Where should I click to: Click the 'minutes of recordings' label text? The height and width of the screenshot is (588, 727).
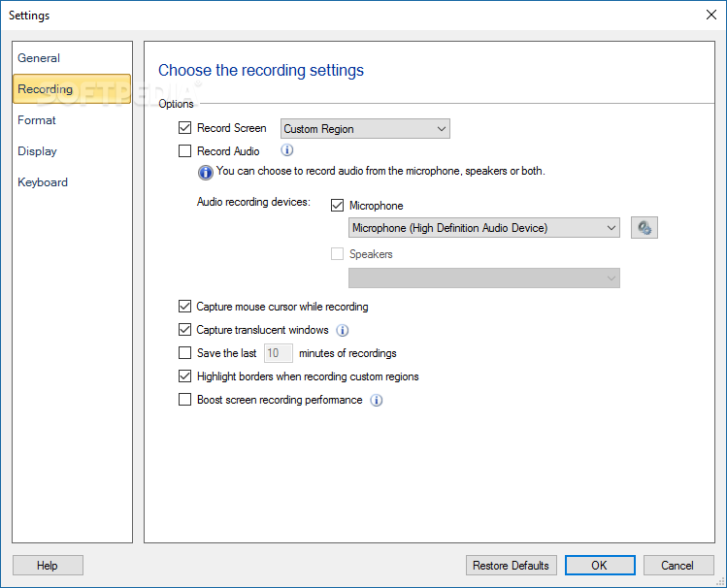(347, 353)
